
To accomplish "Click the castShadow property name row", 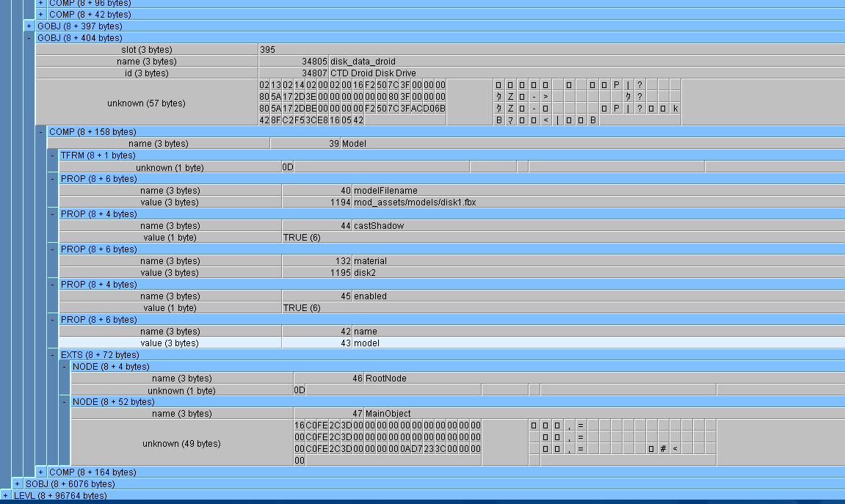I will [378, 226].
